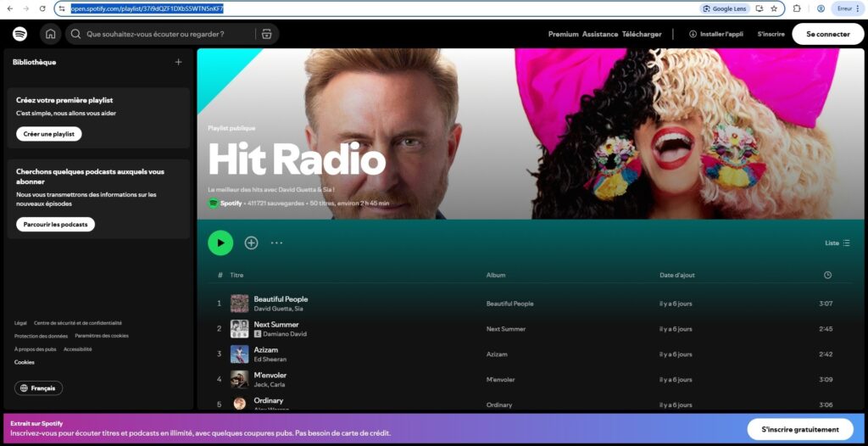Viewport: 868px width, 446px height.
Task: Click Azizam album cover thumbnail
Action: pos(240,354)
